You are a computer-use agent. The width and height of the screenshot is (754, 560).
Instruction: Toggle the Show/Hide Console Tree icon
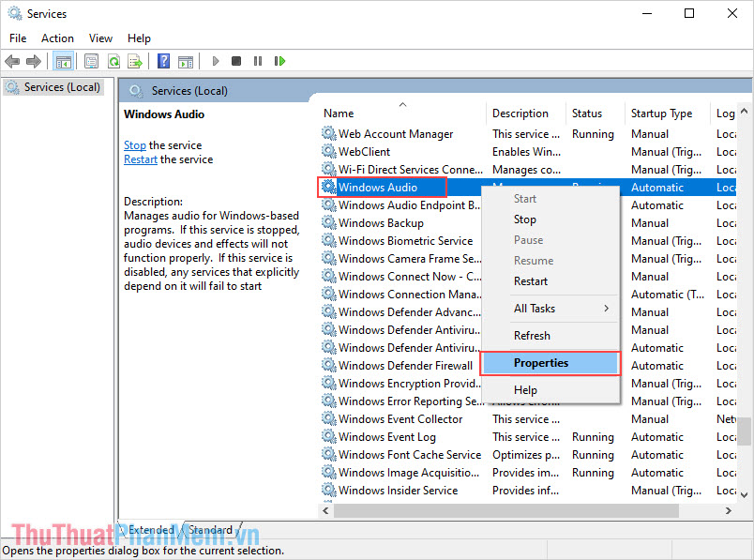63,61
